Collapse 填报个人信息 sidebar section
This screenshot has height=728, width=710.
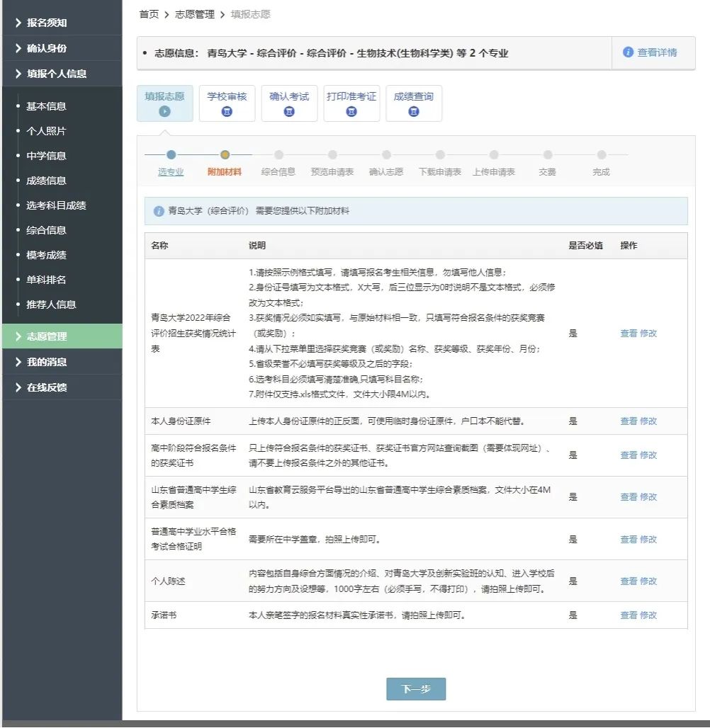click(x=57, y=74)
